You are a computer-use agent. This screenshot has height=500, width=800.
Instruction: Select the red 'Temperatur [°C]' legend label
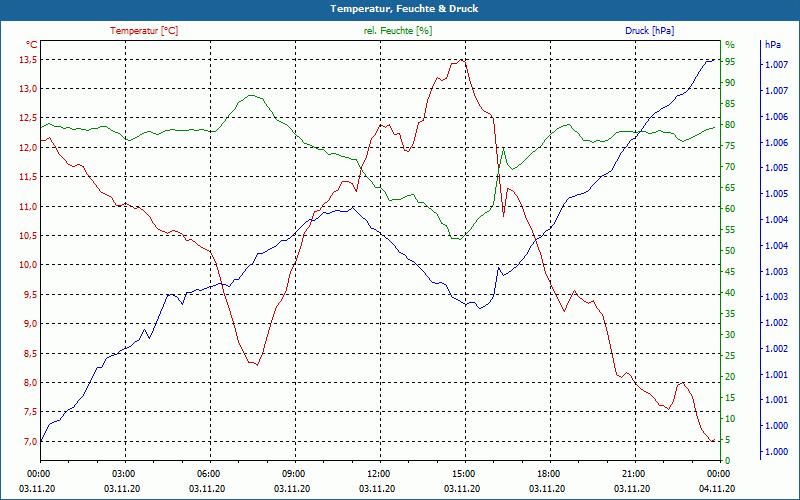144,31
